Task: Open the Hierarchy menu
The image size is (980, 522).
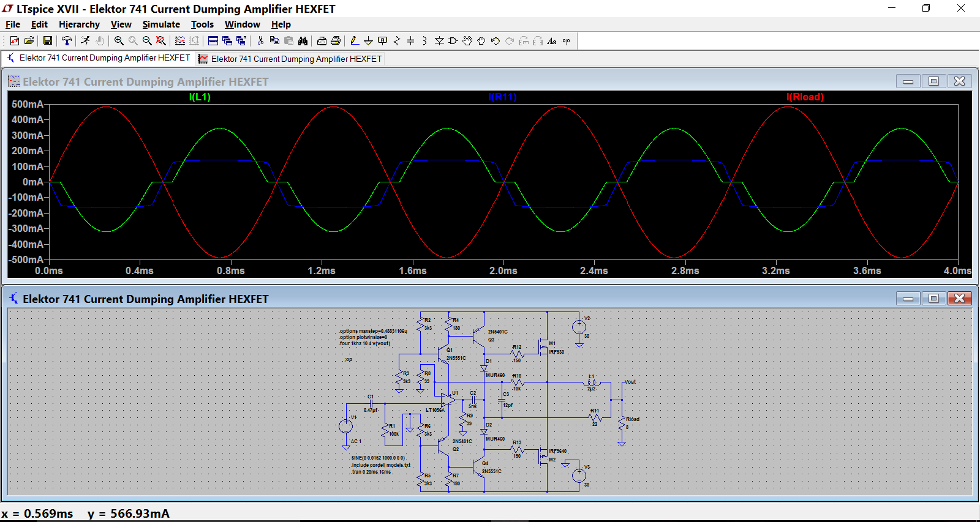Action: point(79,24)
